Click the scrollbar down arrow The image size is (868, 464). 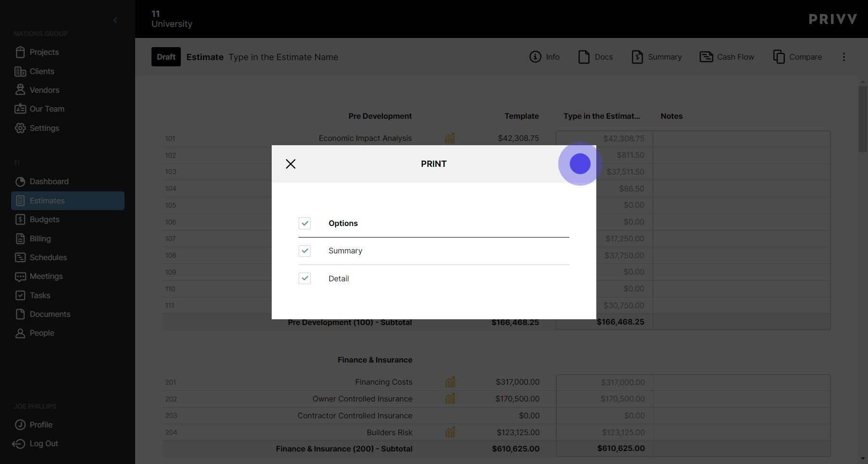click(863, 458)
